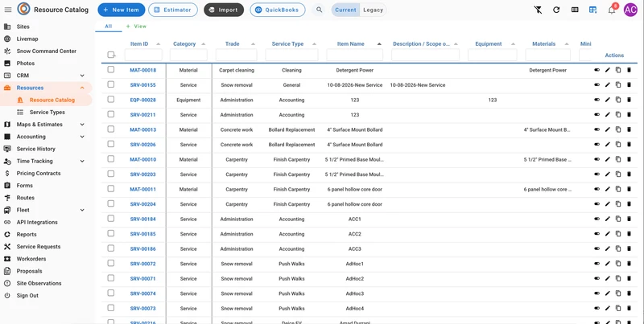
Task: Click the Import button
Action: pos(224,10)
